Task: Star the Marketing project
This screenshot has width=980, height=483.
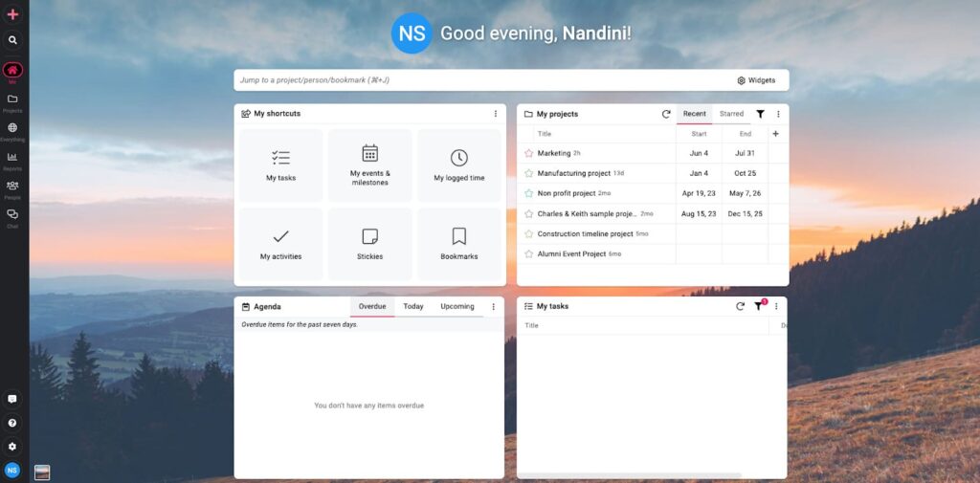Action: click(x=528, y=153)
